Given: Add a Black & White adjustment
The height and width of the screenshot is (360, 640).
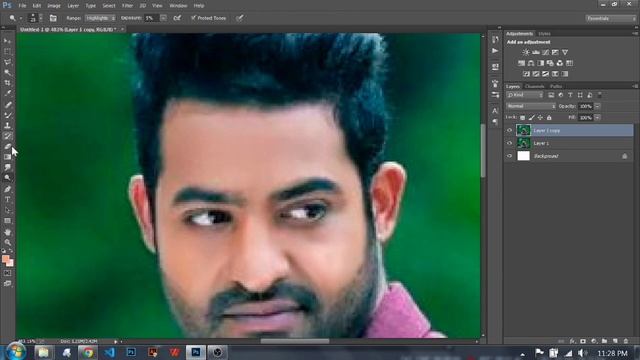Looking at the screenshot, I should [541, 63].
